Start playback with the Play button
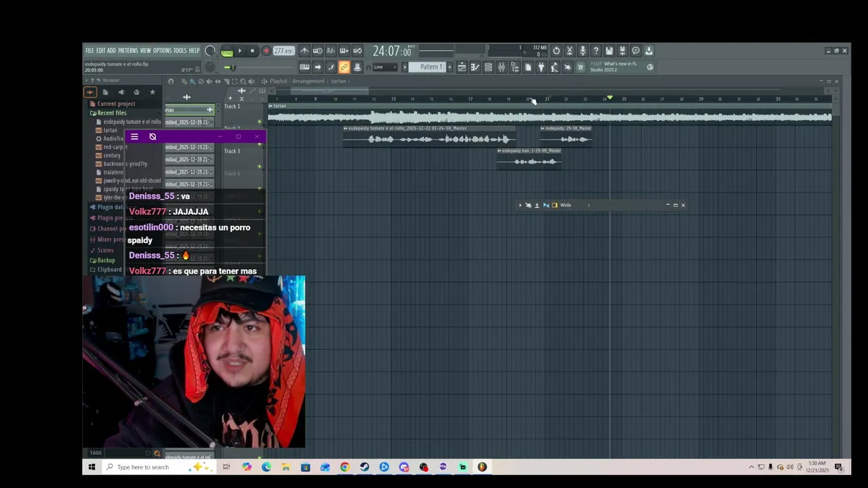868x488 pixels. (x=239, y=51)
